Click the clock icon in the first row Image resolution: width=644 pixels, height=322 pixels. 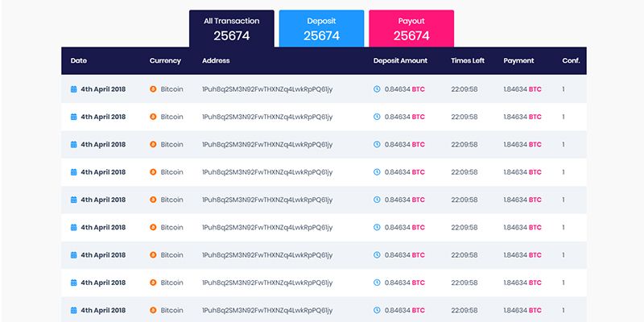[377, 89]
